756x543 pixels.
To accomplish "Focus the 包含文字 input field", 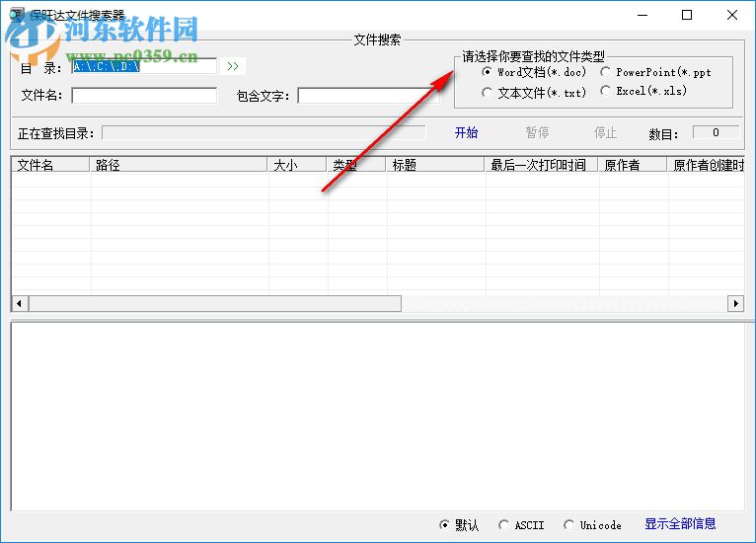I will tap(369, 96).
